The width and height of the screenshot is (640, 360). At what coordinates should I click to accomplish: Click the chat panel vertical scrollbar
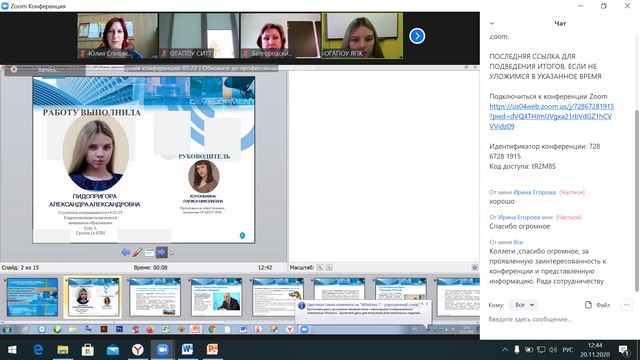click(636, 201)
